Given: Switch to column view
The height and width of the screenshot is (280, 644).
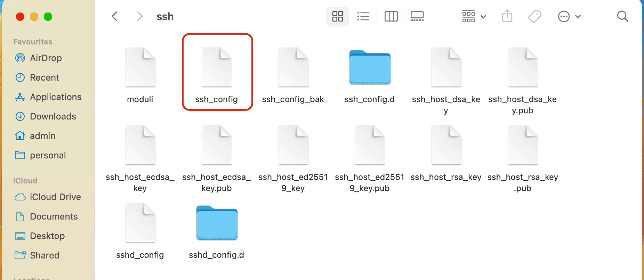Looking at the screenshot, I should (x=391, y=16).
